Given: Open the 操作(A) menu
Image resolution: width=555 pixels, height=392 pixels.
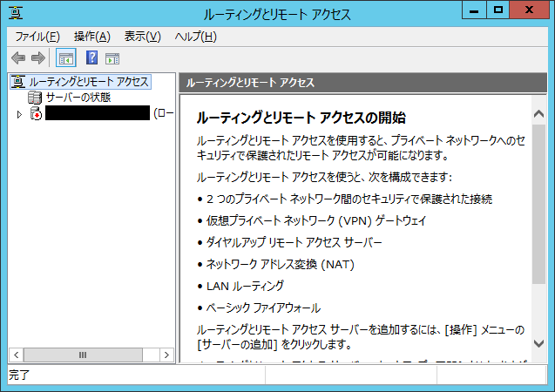Looking at the screenshot, I should pos(92,36).
